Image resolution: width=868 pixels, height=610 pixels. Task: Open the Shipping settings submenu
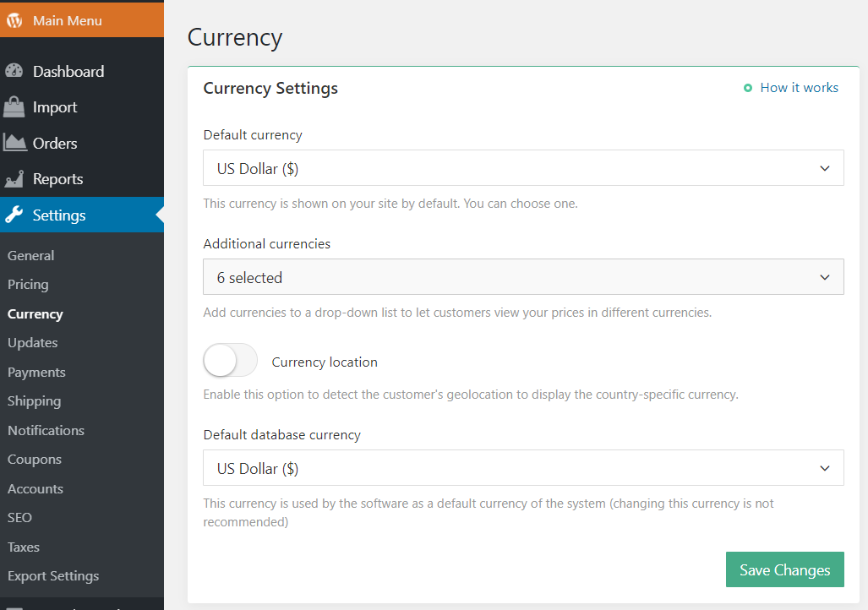point(34,401)
